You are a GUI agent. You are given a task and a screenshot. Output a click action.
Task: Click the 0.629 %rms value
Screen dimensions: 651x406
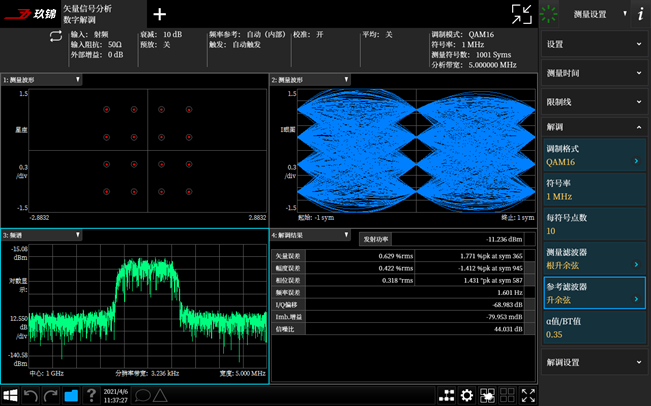click(395, 256)
